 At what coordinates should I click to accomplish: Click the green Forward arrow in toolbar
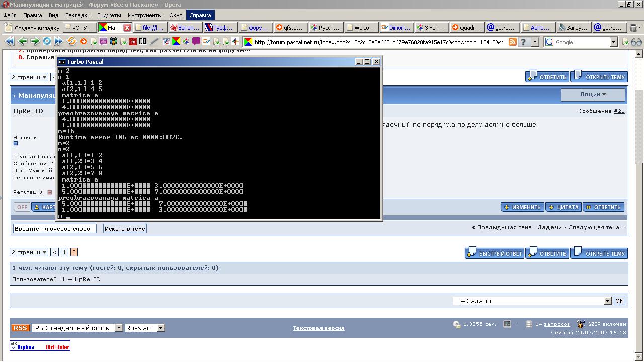pos(35,42)
